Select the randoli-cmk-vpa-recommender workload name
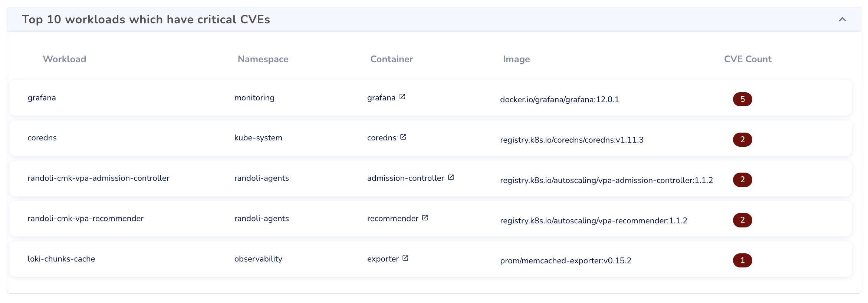 86,219
